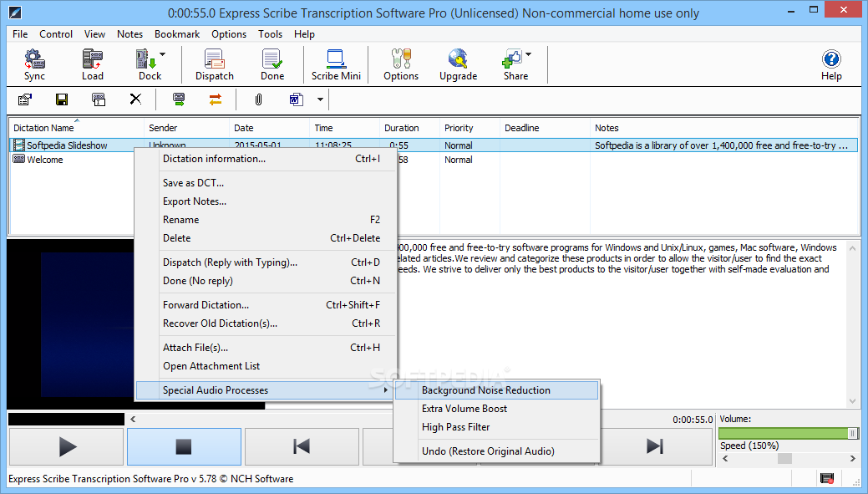Click the go to start button
The image size is (868, 494).
coord(302,446)
